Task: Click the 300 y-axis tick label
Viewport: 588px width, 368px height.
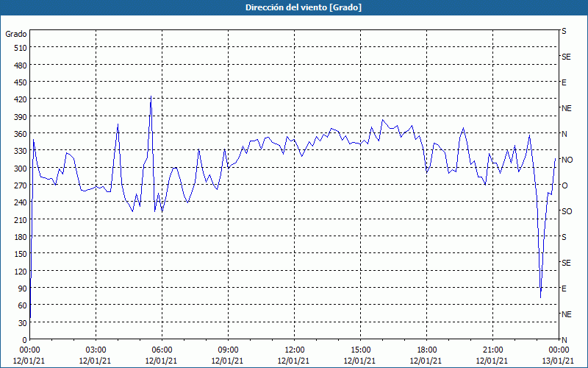Action: [21, 169]
